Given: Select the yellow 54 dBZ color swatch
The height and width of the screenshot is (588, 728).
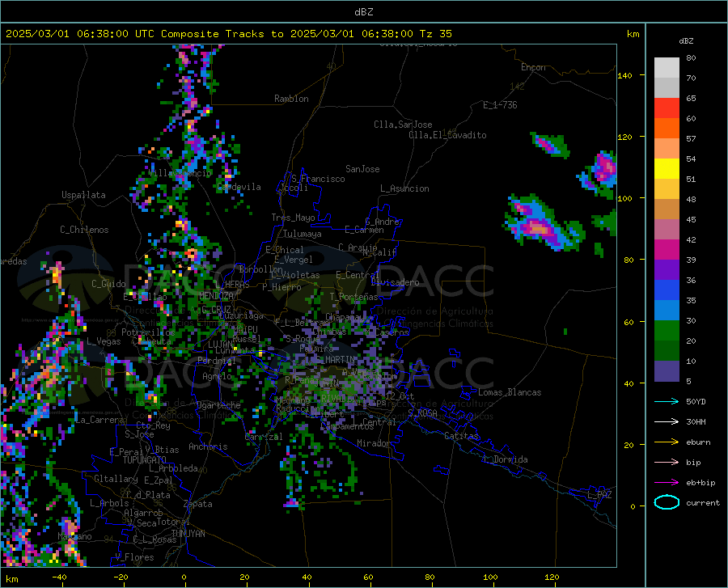Looking at the screenshot, I should (x=667, y=169).
